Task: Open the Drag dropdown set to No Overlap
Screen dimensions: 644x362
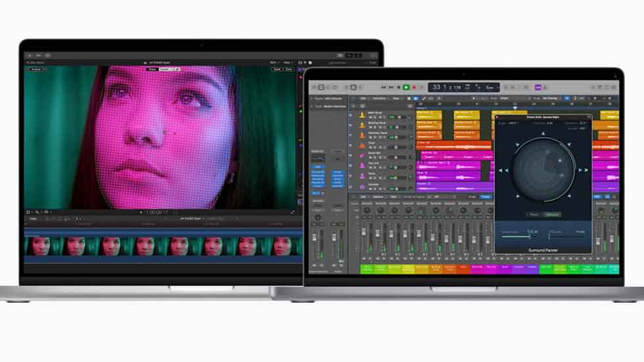Action: pos(551,99)
